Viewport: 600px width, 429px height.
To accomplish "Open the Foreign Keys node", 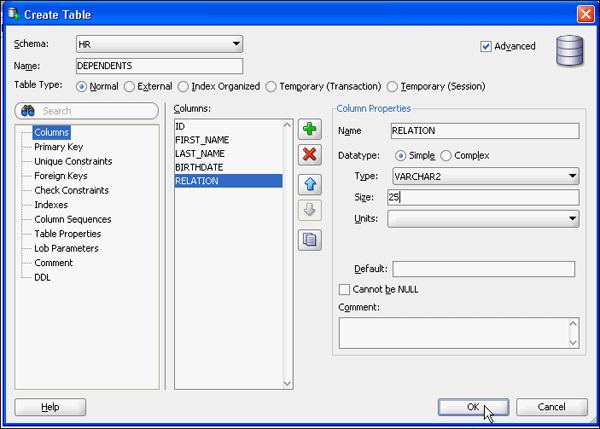I will (61, 176).
